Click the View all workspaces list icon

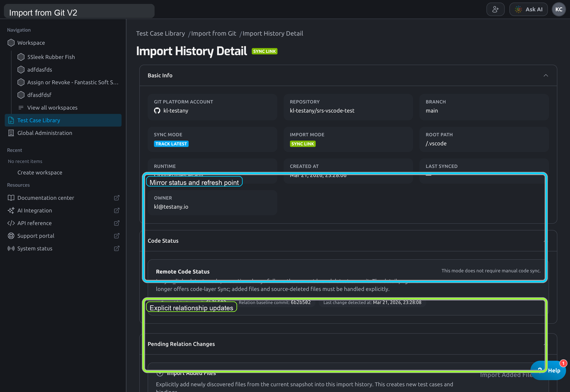[21, 108]
